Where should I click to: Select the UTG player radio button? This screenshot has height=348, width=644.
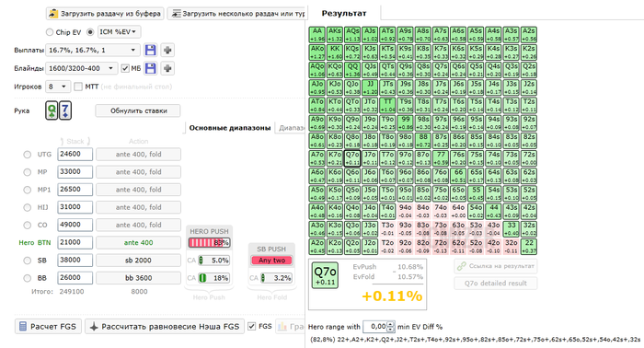coord(27,155)
